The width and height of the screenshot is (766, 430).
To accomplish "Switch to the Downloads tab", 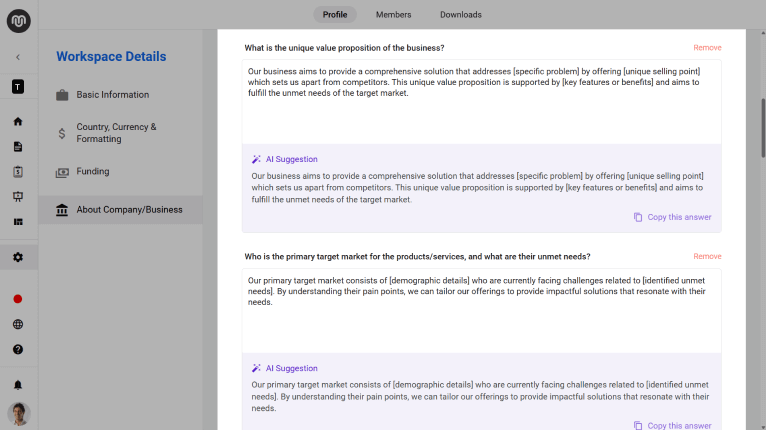I will pyautogui.click(x=460, y=15).
